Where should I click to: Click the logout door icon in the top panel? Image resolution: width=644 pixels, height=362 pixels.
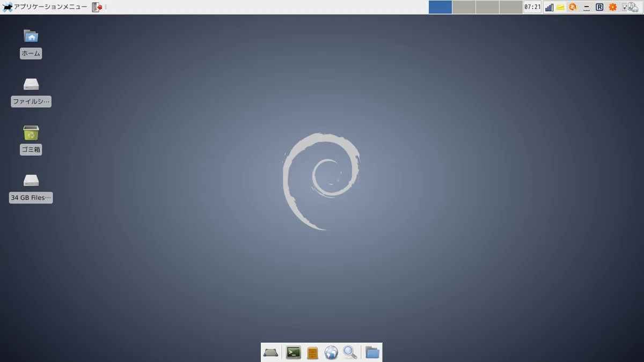point(97,7)
